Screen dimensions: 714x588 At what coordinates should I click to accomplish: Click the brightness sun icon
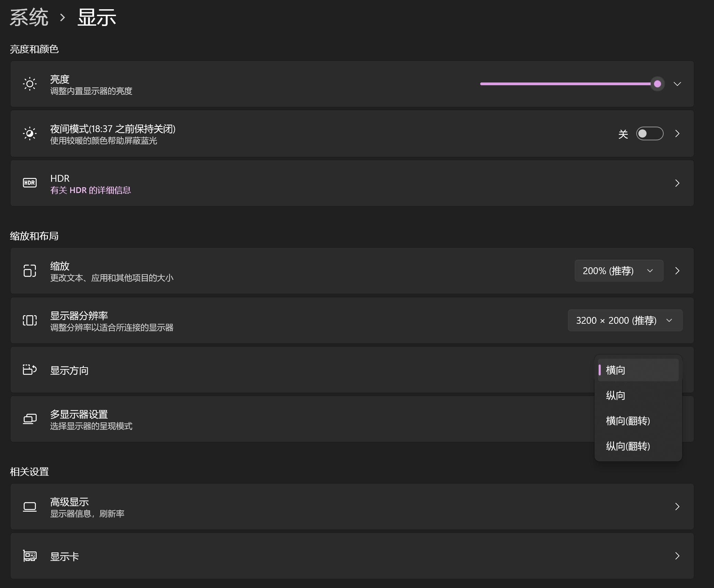pos(30,84)
